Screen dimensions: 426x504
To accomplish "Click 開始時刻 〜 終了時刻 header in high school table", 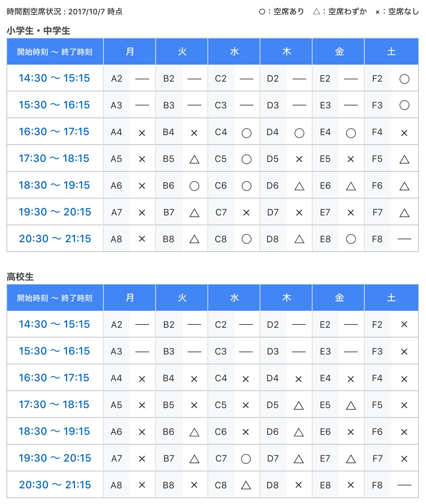I will tap(55, 298).
